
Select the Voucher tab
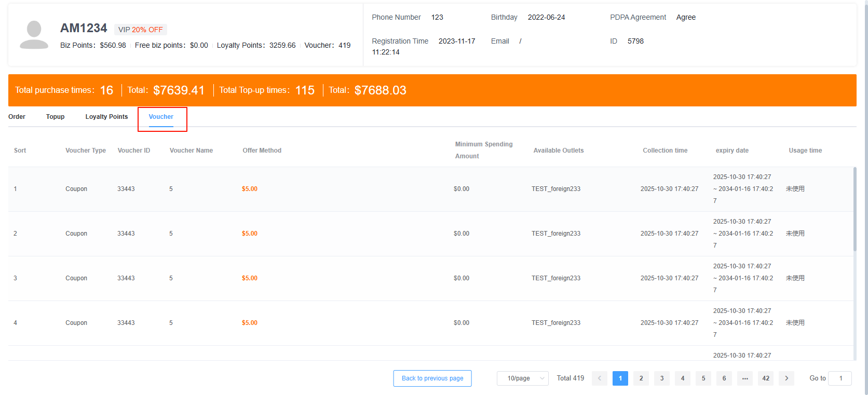161,117
